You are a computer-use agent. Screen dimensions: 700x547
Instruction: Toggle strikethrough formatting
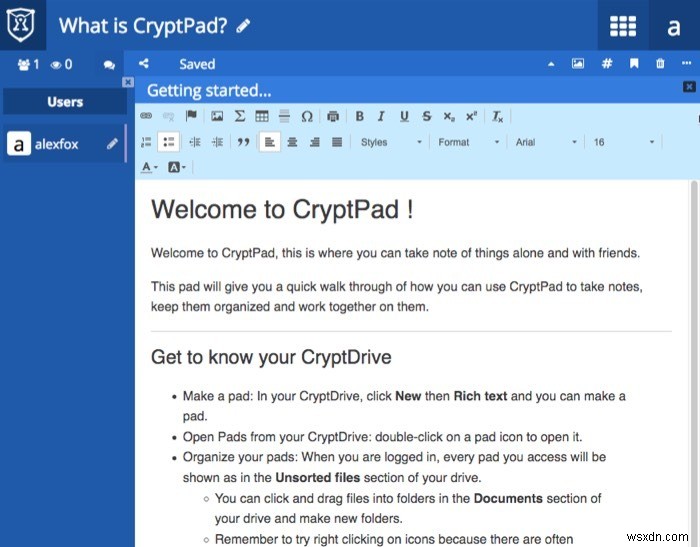point(426,117)
